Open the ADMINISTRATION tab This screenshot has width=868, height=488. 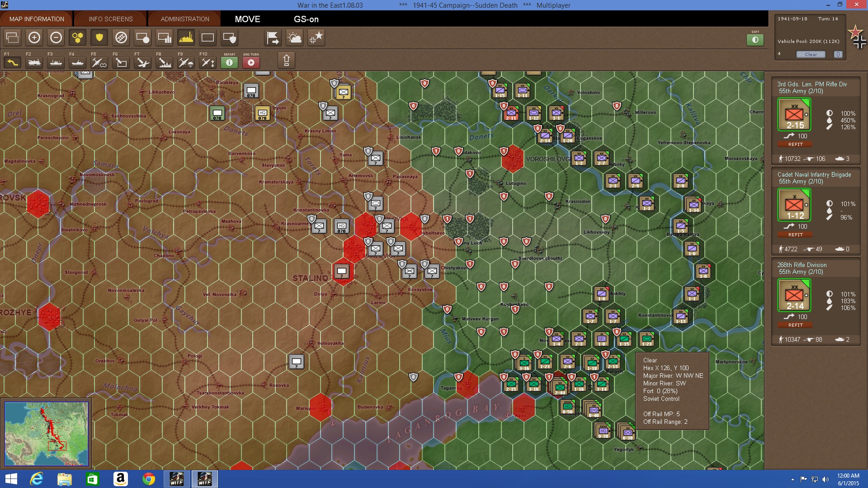click(x=185, y=19)
